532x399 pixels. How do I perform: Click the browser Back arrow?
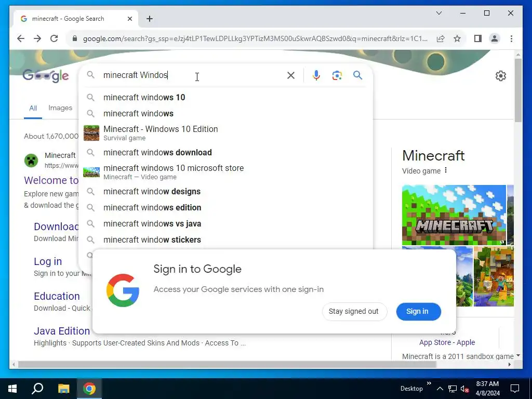pyautogui.click(x=21, y=38)
